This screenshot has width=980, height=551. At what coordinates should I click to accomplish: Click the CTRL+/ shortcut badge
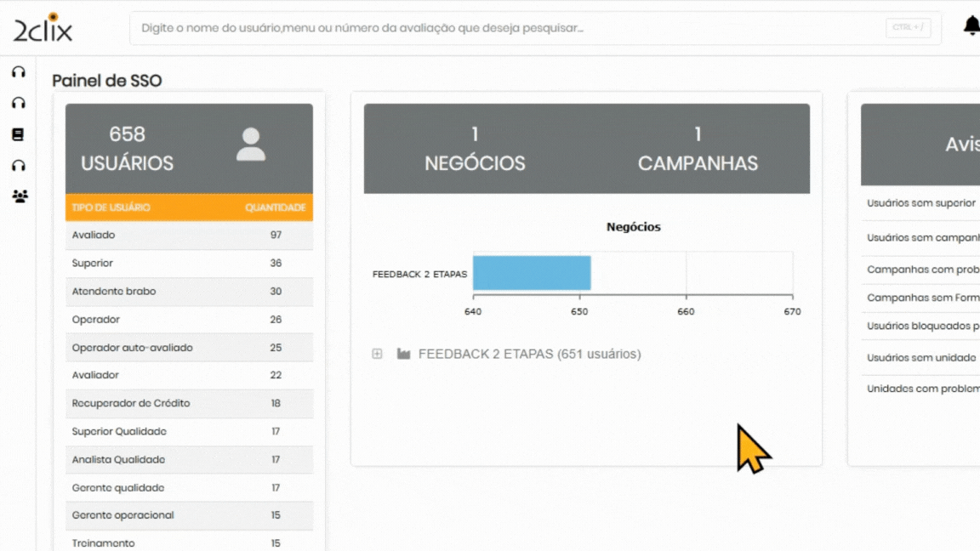point(908,28)
